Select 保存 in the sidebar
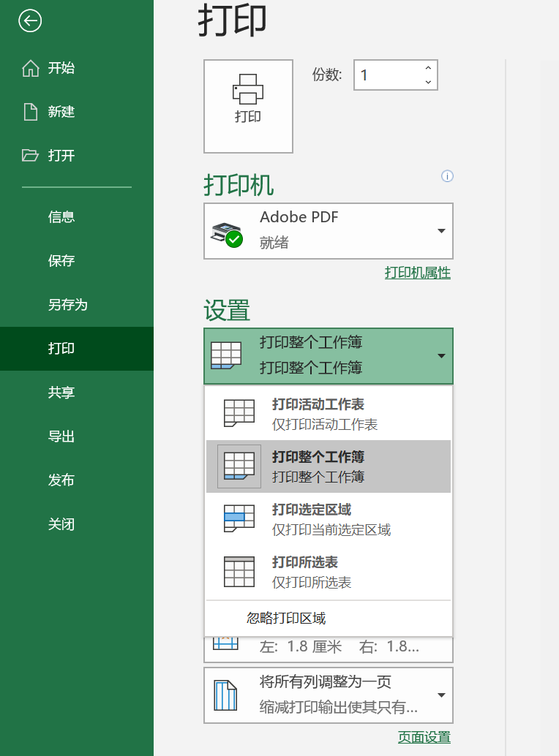559x756 pixels. [x=77, y=261]
